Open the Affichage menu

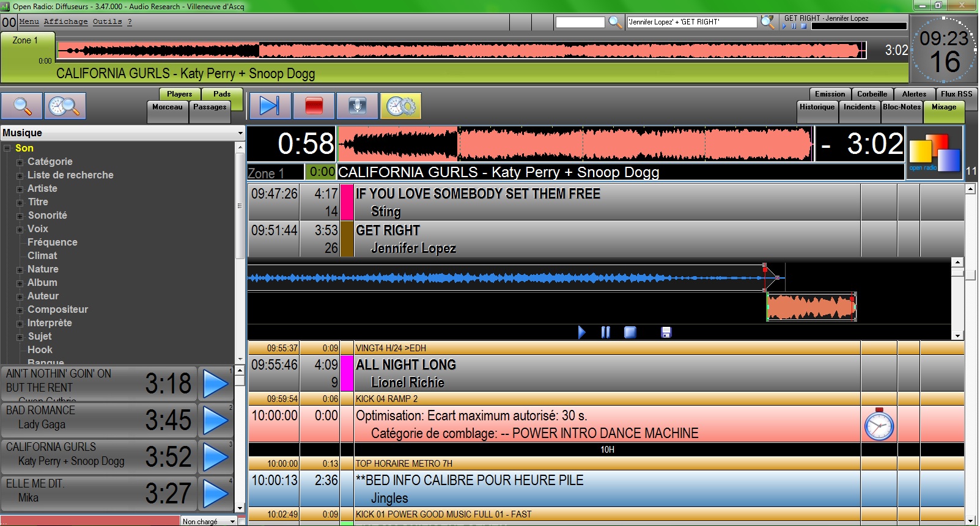pos(65,22)
